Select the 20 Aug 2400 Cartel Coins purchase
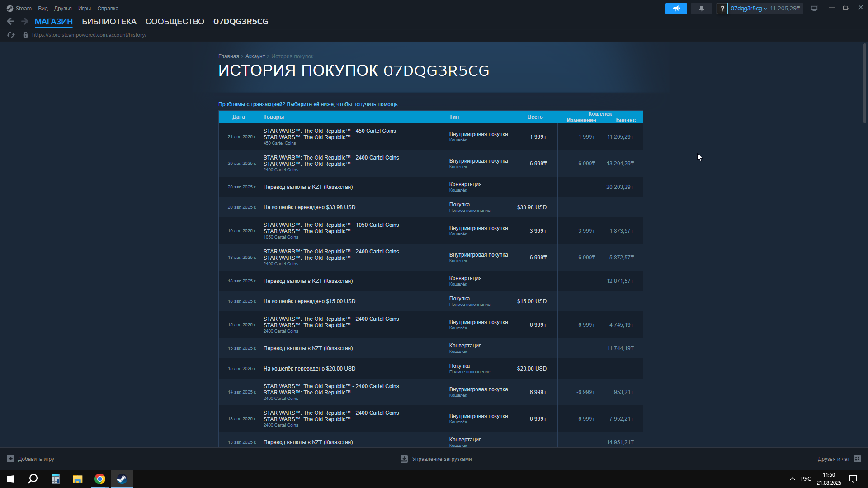Image resolution: width=868 pixels, height=488 pixels. click(x=430, y=164)
